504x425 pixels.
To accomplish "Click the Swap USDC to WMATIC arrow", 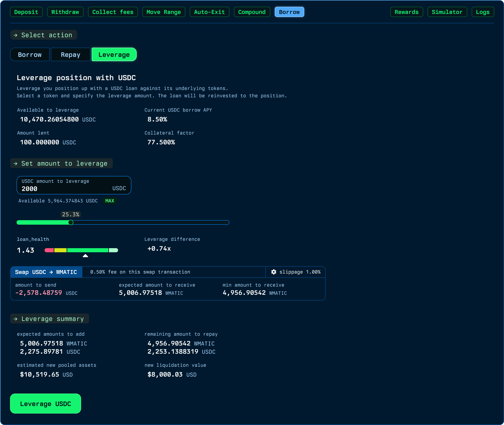I will point(51,272).
